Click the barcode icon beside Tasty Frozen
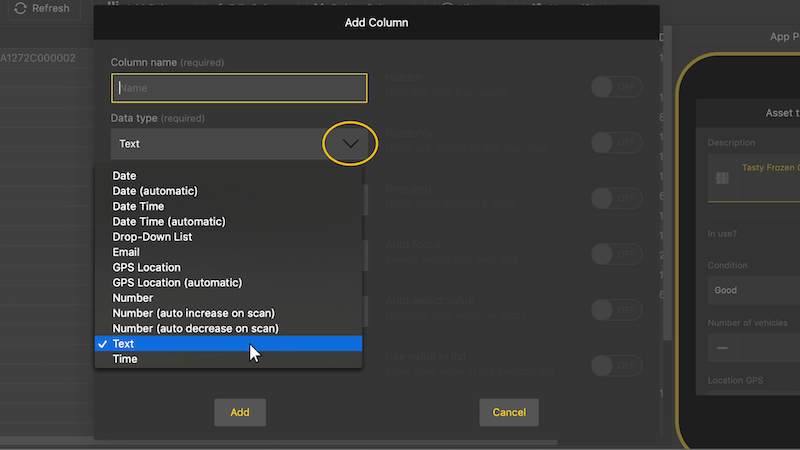Image resolution: width=800 pixels, height=450 pixels. tap(722, 178)
